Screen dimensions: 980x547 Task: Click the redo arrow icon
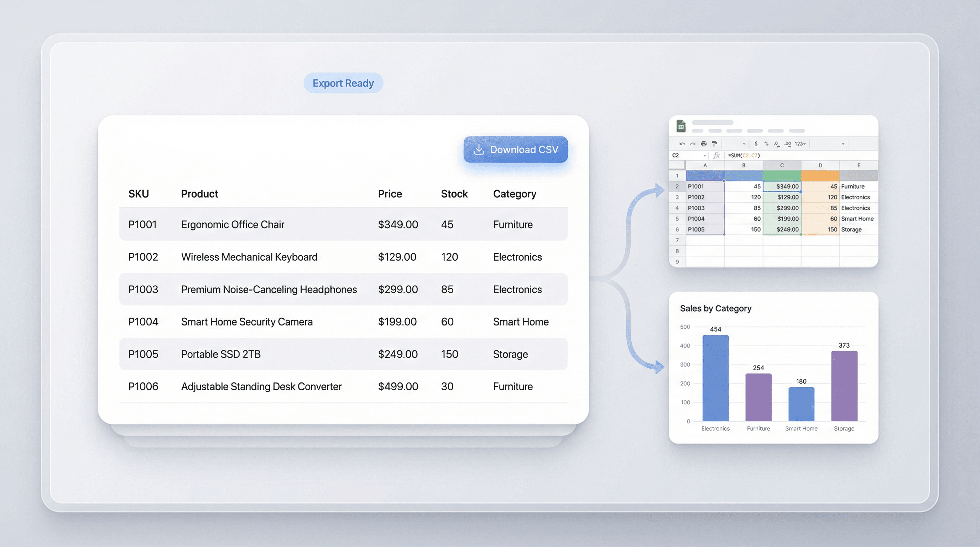(x=693, y=144)
